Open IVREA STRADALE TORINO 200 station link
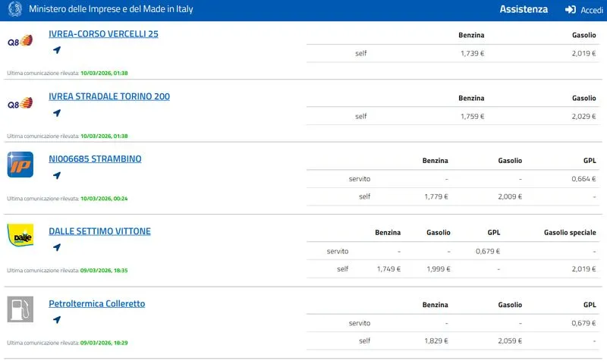 pyautogui.click(x=109, y=96)
